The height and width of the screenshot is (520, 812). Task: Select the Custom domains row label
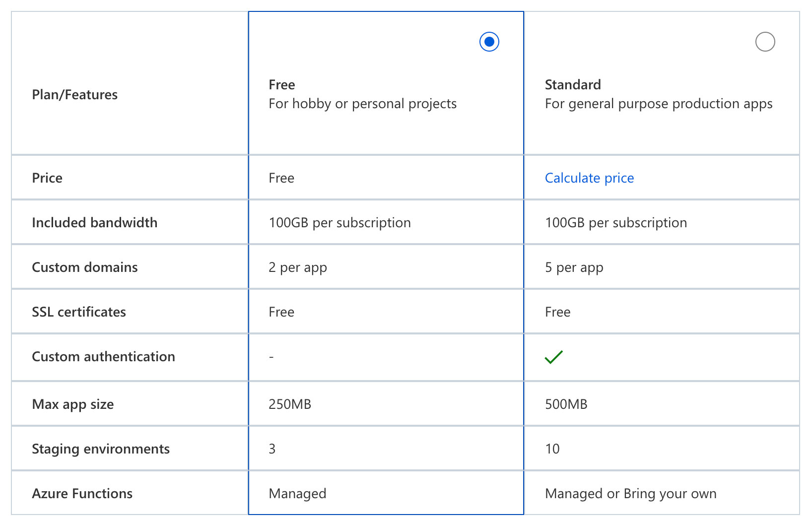tap(84, 267)
